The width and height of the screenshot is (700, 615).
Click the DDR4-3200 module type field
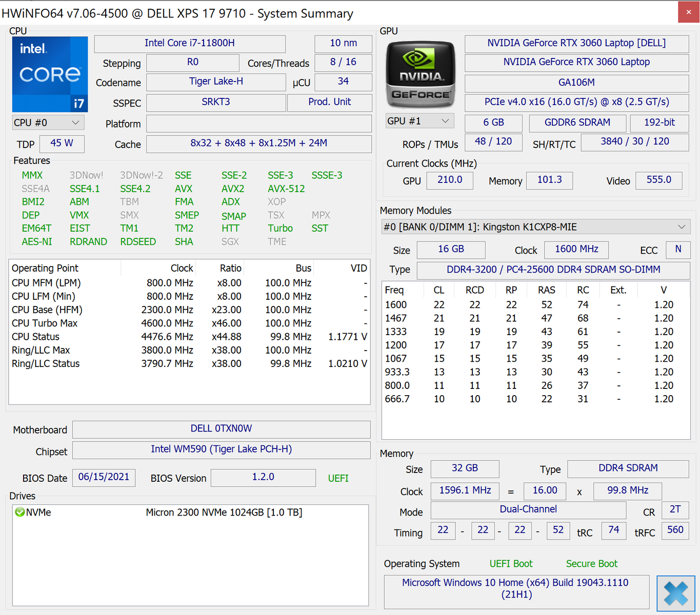553,270
